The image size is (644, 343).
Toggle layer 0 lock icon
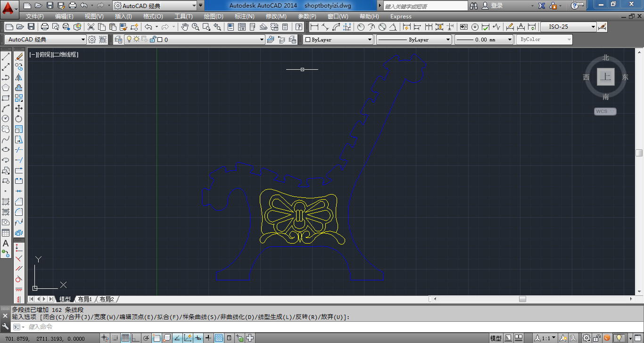coord(153,40)
